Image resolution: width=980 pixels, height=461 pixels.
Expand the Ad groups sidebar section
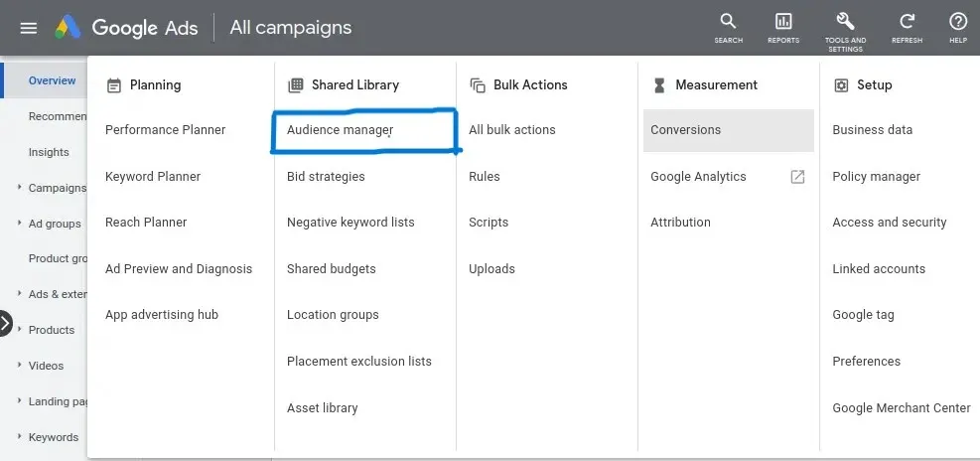tap(20, 223)
